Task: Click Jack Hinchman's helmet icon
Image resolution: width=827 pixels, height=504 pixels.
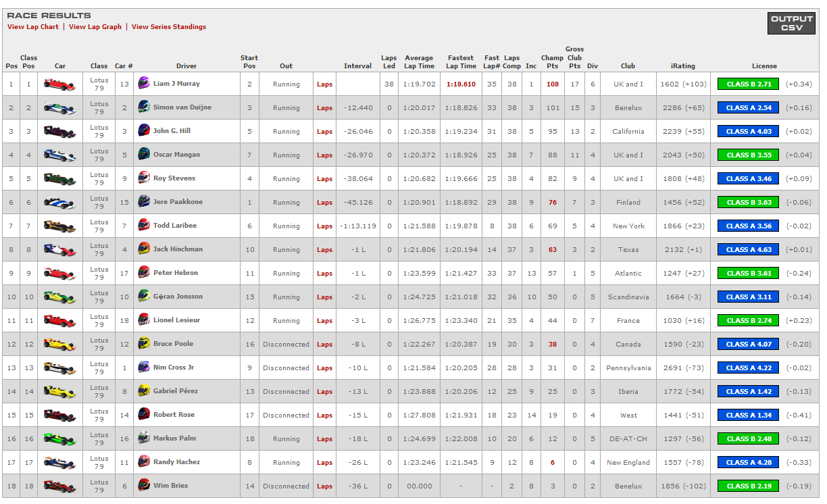Action: pyautogui.click(x=143, y=249)
